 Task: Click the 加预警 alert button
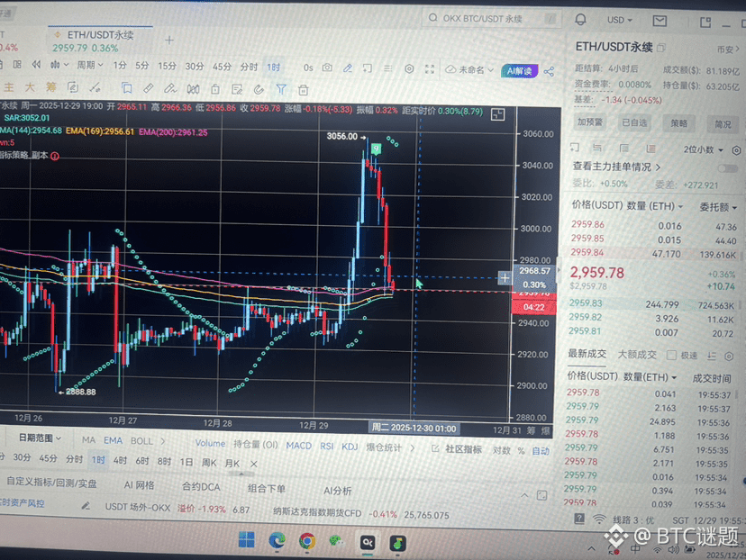pos(590,122)
